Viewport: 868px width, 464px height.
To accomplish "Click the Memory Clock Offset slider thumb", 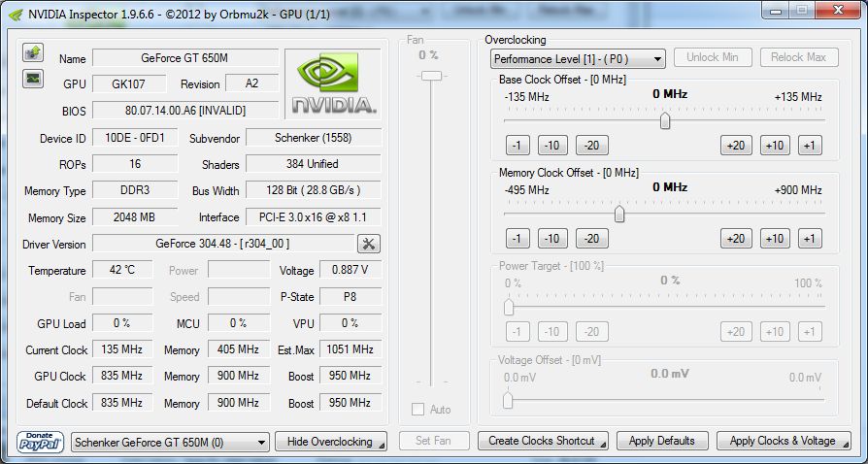I will [x=619, y=214].
